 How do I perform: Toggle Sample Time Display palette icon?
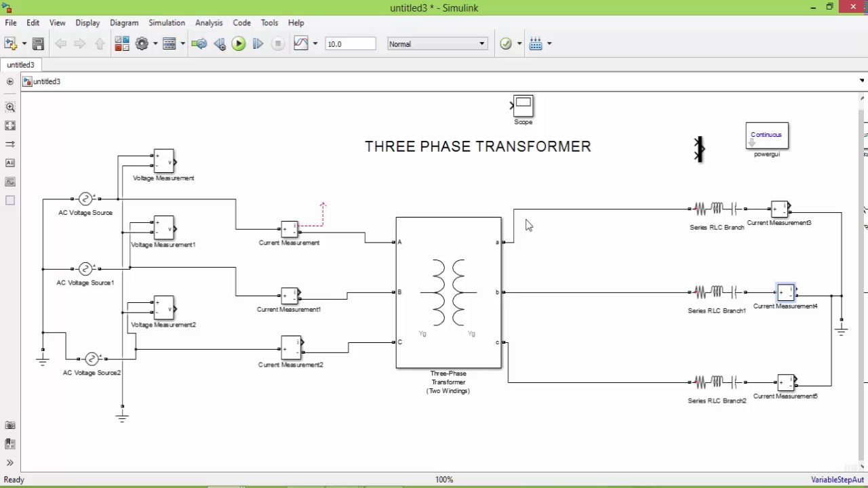(10, 144)
